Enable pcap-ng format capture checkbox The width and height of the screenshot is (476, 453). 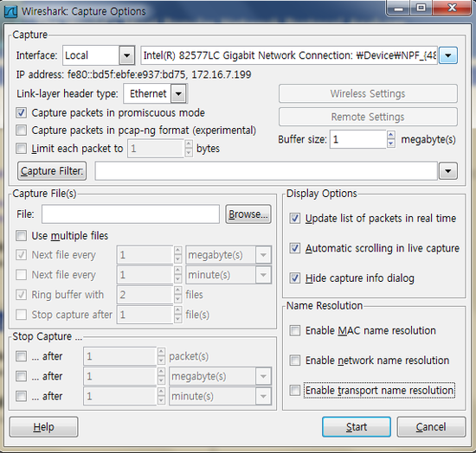point(22,131)
